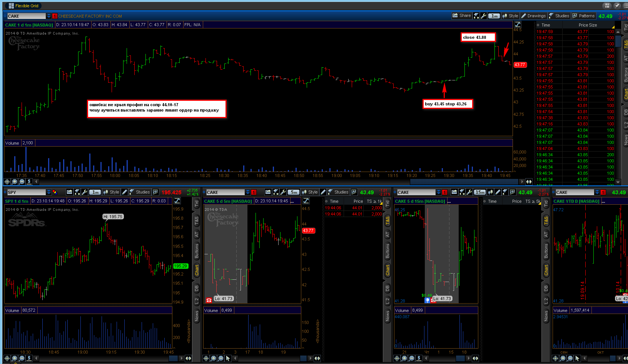Image resolution: width=628 pixels, height=364 pixels.
Task: Open drawings pencil on the SPY chart
Action: (x=125, y=192)
